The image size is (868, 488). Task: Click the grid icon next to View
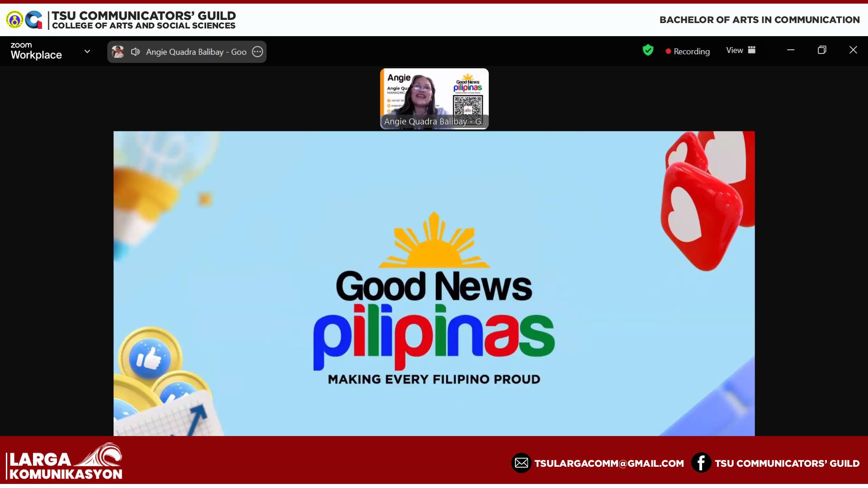tap(752, 50)
